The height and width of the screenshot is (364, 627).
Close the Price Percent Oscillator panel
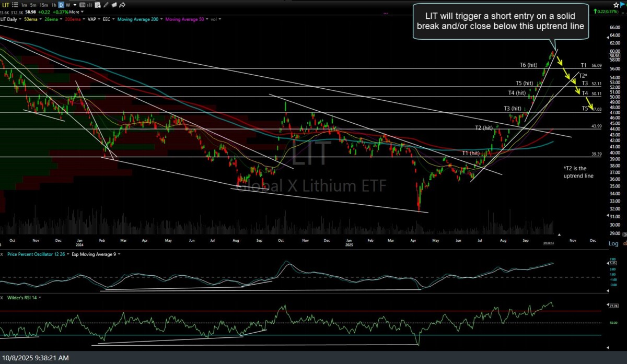click(x=2, y=254)
